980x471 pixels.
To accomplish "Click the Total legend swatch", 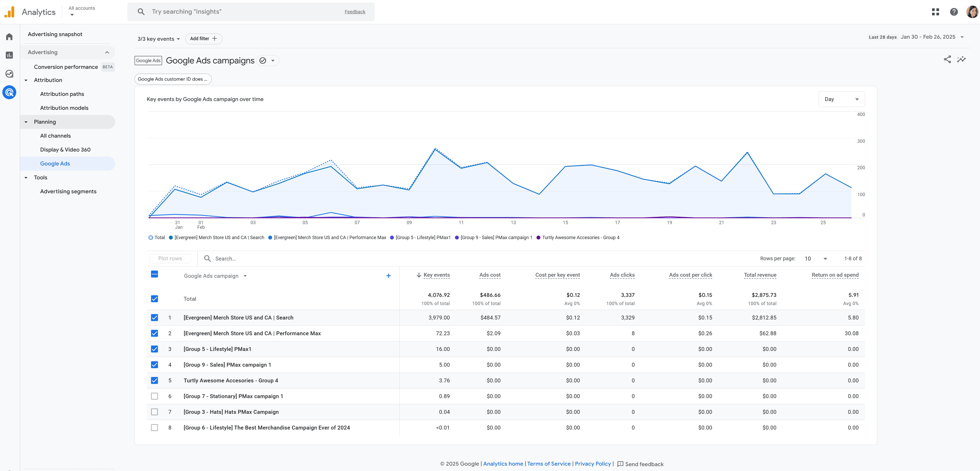I will click(151, 237).
